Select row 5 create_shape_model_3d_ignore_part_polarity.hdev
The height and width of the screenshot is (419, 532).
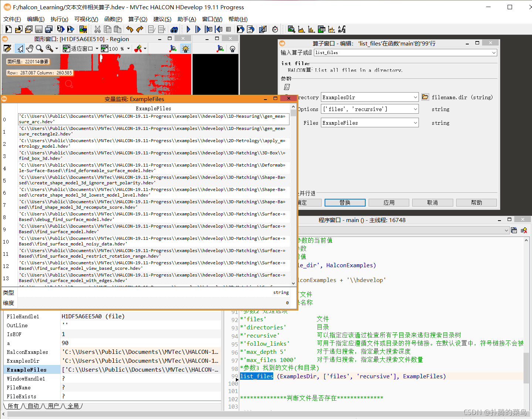coord(154,180)
